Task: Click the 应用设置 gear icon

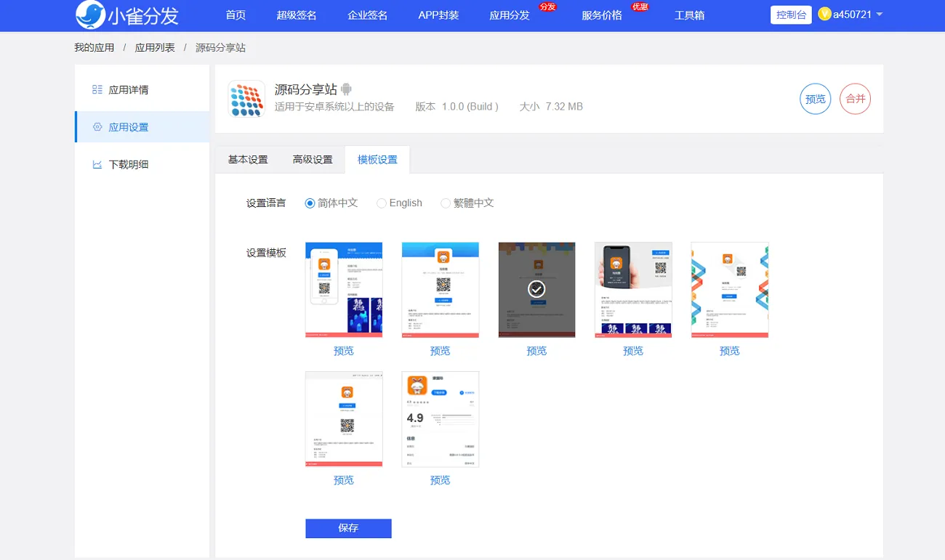Action: point(97,127)
